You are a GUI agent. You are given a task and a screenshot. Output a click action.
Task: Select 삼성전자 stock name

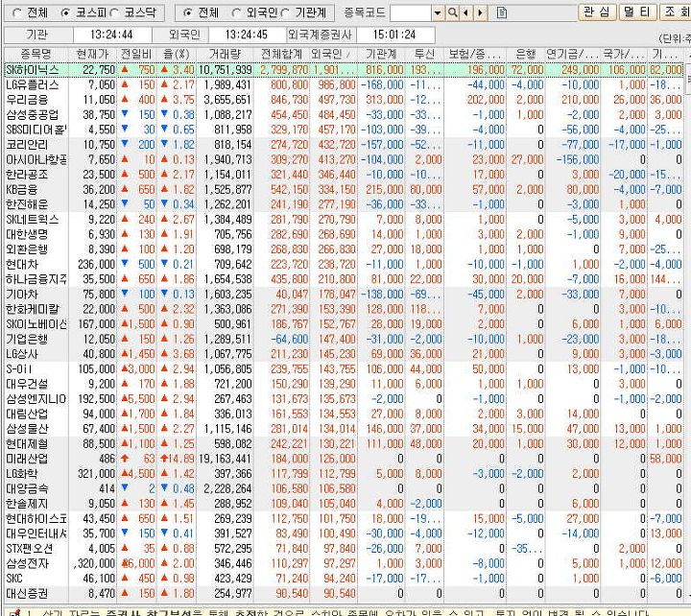pyautogui.click(x=27, y=564)
